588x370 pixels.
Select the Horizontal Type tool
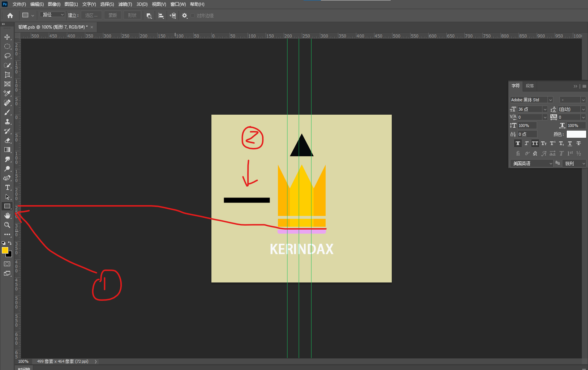click(x=7, y=187)
